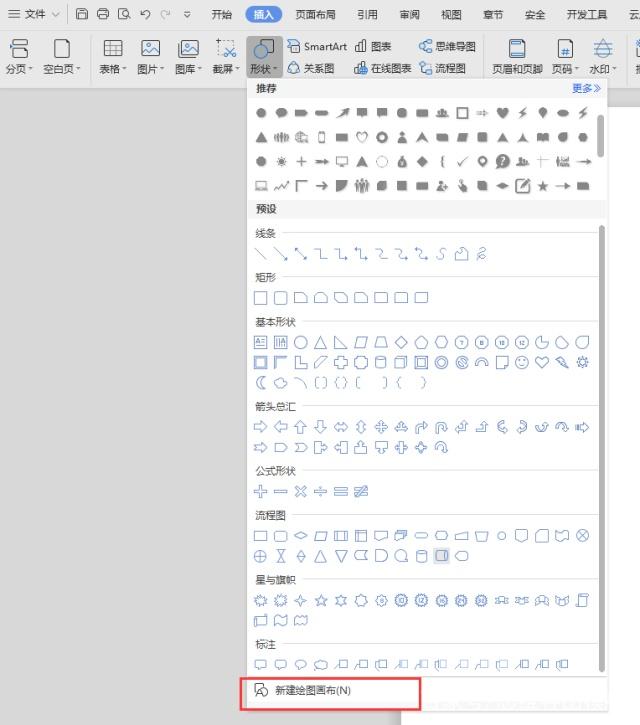The width and height of the screenshot is (640, 725).
Task: Insert SmartArt graphic
Action: click(317, 46)
